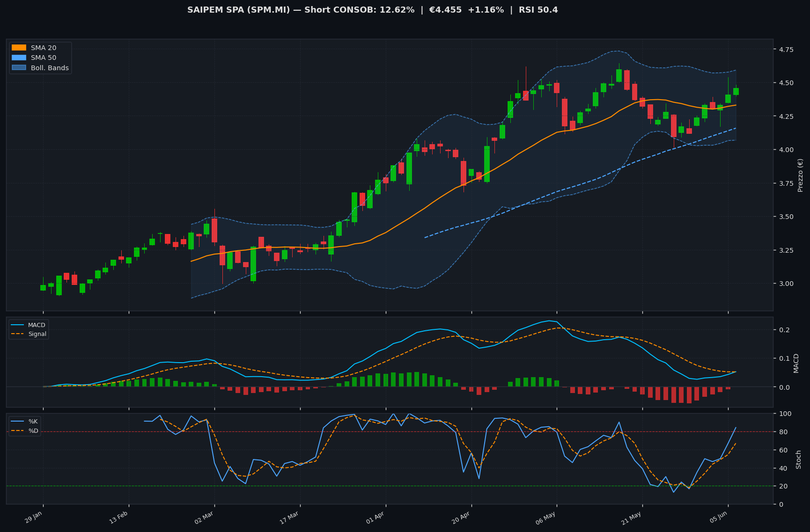The height and width of the screenshot is (532, 810).
Task: Click the 0.2 MACD axis tick
Action: (783, 330)
